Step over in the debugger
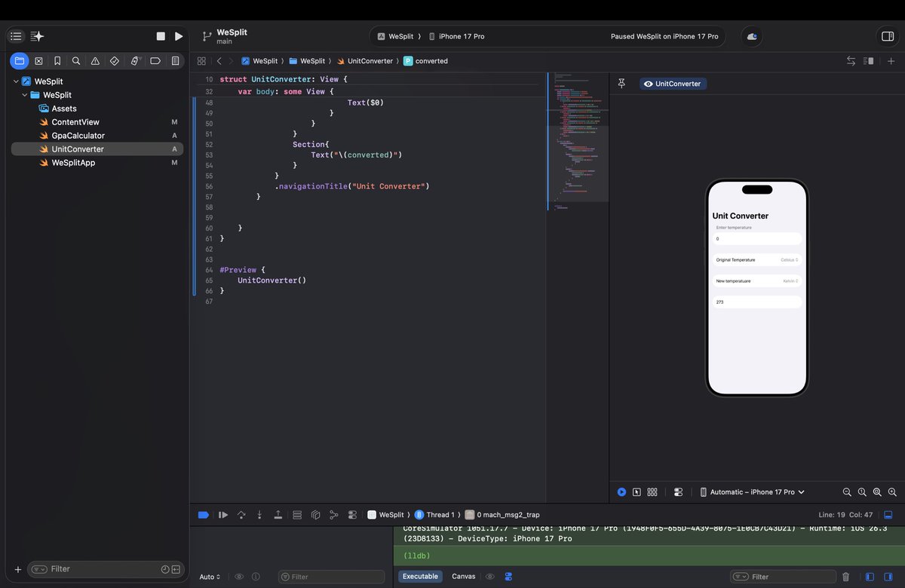The image size is (905, 588). click(241, 515)
